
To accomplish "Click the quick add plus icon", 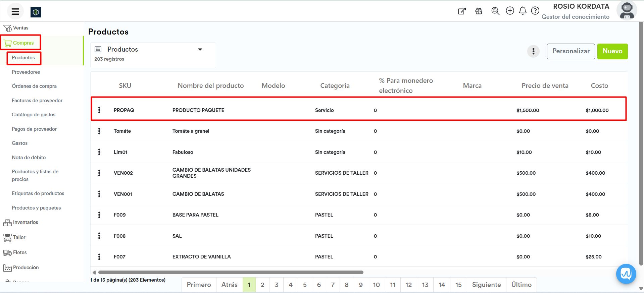I will point(510,11).
